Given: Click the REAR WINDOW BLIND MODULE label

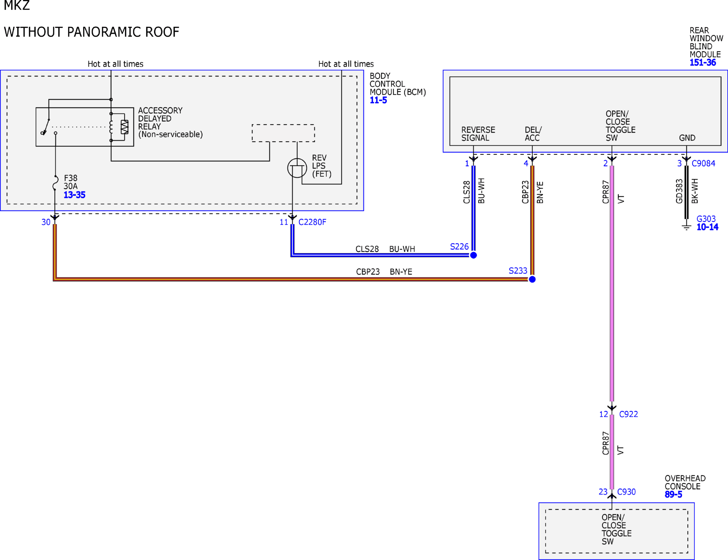Looking at the screenshot, I should click(x=706, y=42).
